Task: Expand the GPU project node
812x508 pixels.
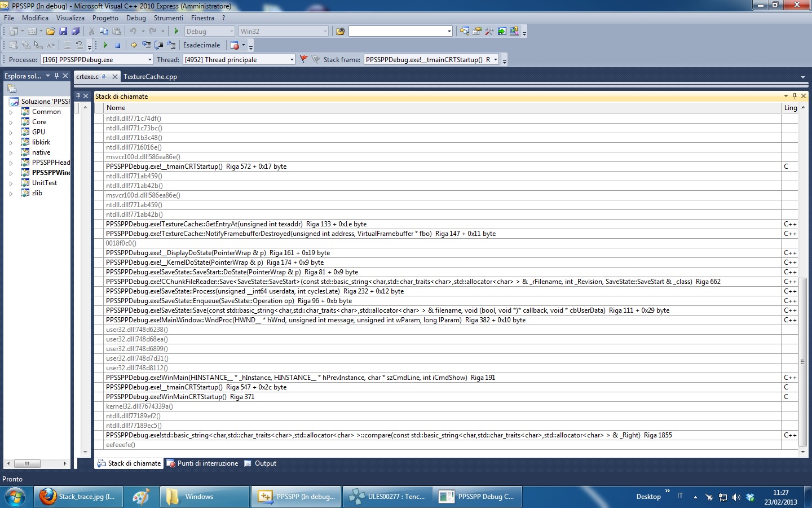Action: 11,132
